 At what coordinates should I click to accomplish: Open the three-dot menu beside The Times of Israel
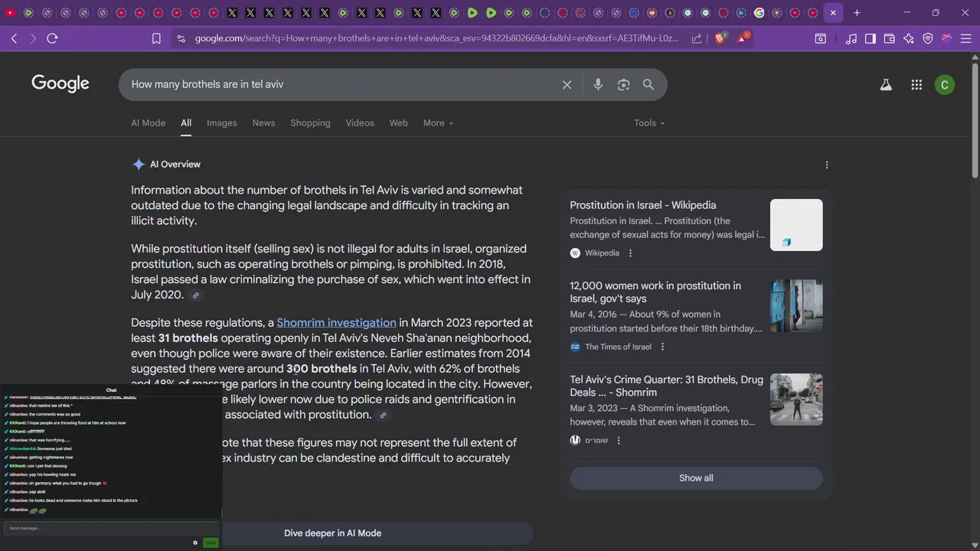(x=662, y=347)
